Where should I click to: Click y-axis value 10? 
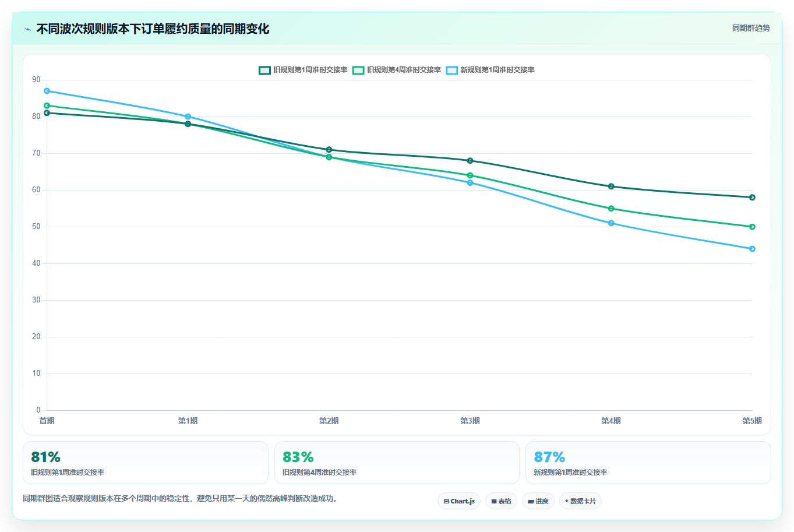36,374
